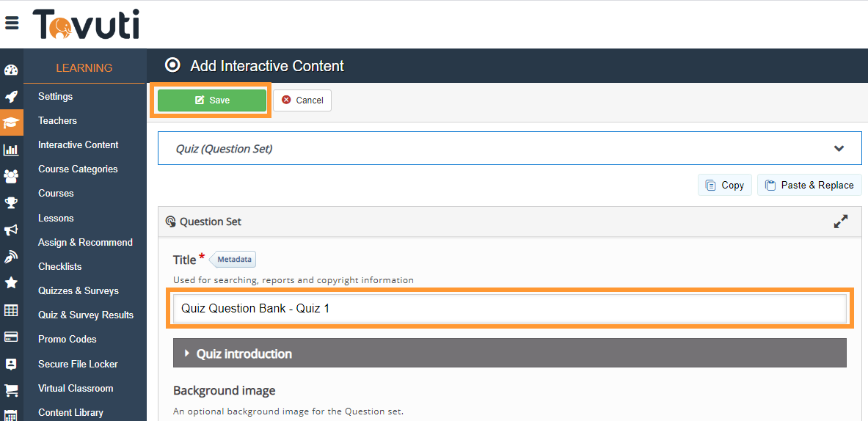Viewport: 868px width, 421px height.
Task: Click the users group sidebar icon
Action: (11, 176)
